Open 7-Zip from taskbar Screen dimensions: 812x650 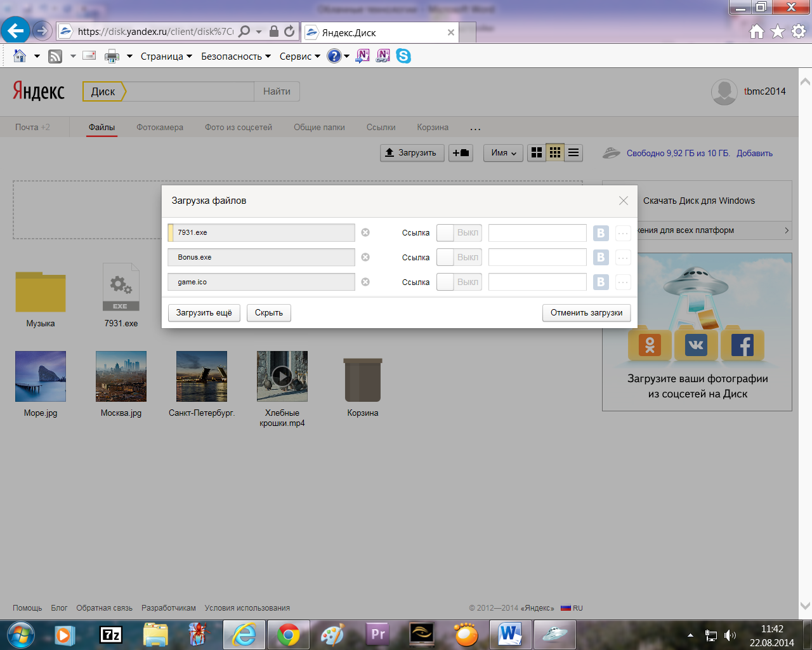point(111,635)
